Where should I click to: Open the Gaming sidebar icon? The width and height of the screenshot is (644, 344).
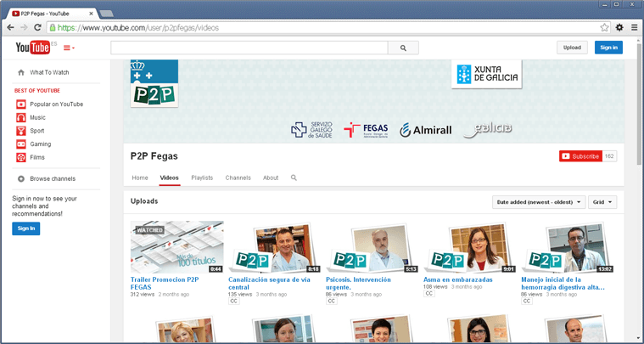click(21, 144)
